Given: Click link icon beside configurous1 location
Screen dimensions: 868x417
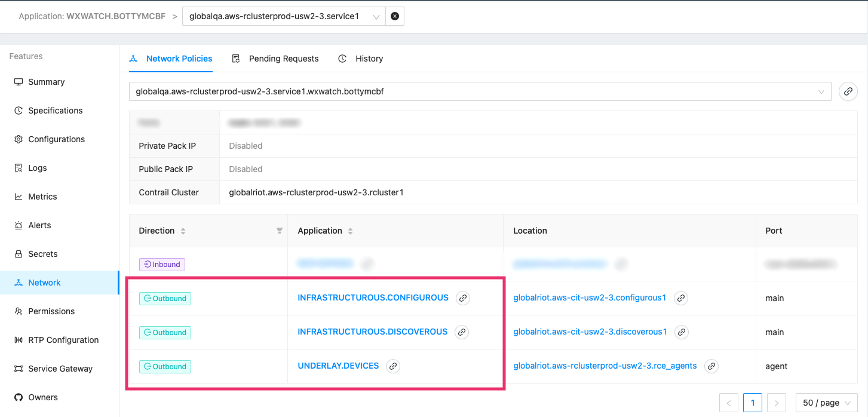Looking at the screenshot, I should (680, 298).
